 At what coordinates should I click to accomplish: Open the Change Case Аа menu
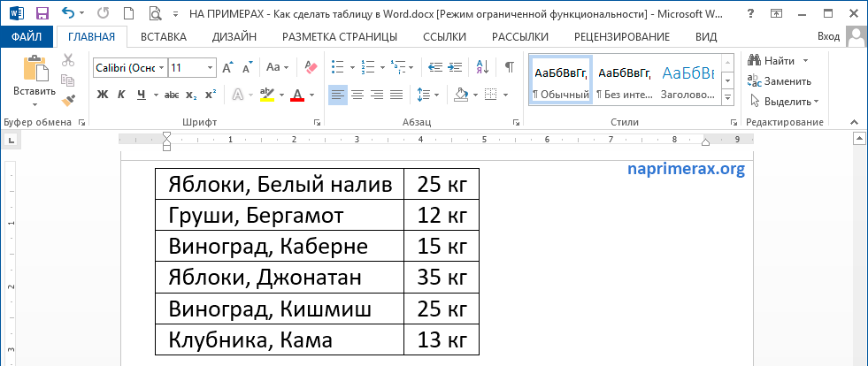pyautogui.click(x=277, y=67)
